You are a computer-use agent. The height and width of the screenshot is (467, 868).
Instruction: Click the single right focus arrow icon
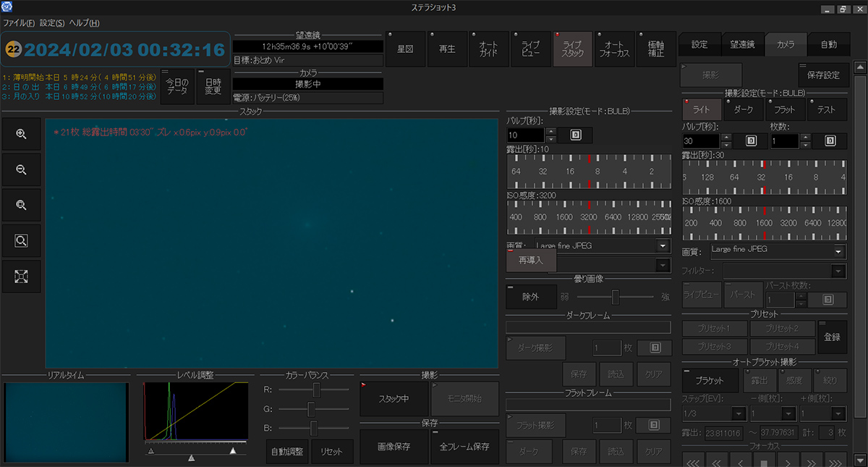point(788,460)
